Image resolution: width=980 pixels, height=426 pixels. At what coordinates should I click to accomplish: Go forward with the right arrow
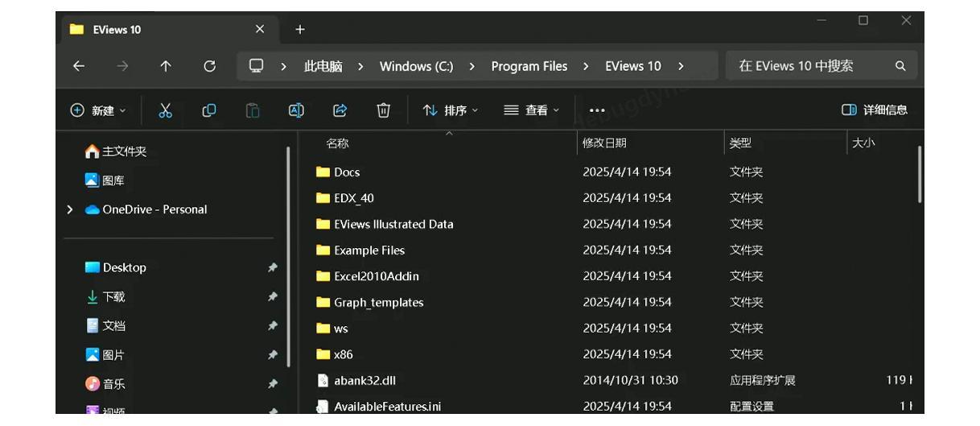[x=122, y=66]
